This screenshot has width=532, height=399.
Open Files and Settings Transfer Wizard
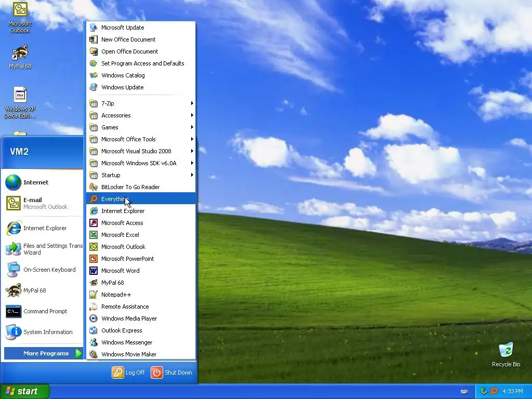click(43, 249)
